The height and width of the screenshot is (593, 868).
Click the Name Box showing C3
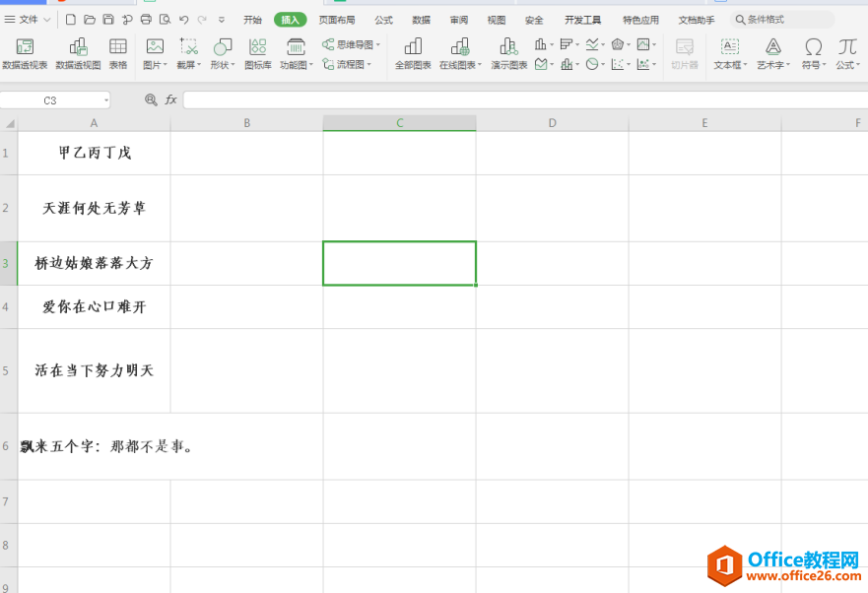(50, 100)
